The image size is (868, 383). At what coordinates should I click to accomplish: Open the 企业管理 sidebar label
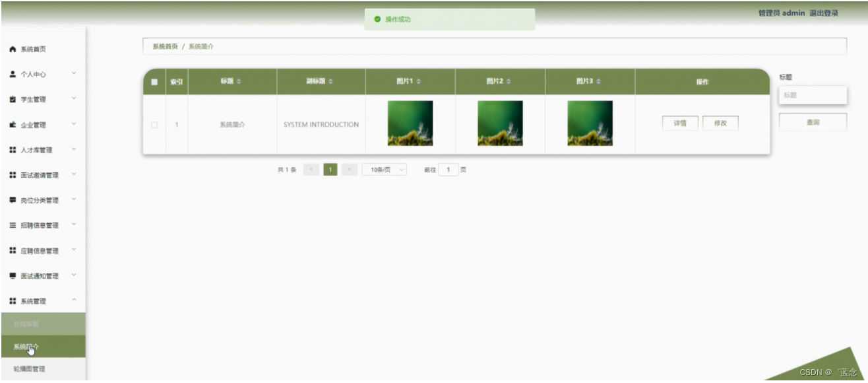tap(33, 125)
